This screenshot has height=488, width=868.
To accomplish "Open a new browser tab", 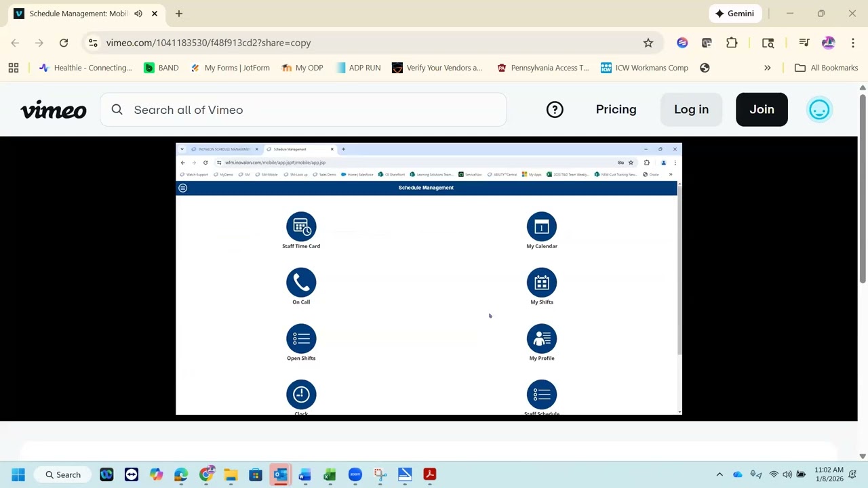I will 179,14.
